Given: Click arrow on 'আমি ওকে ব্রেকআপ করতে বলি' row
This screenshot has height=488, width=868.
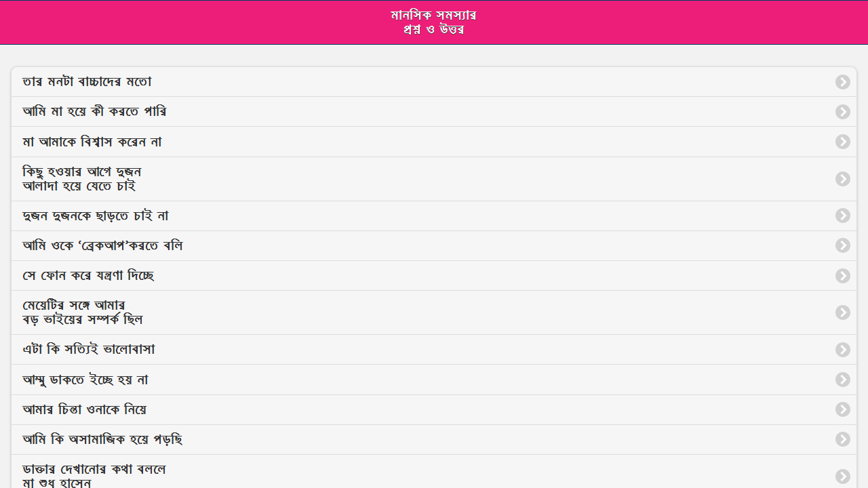Looking at the screenshot, I should click(842, 245).
